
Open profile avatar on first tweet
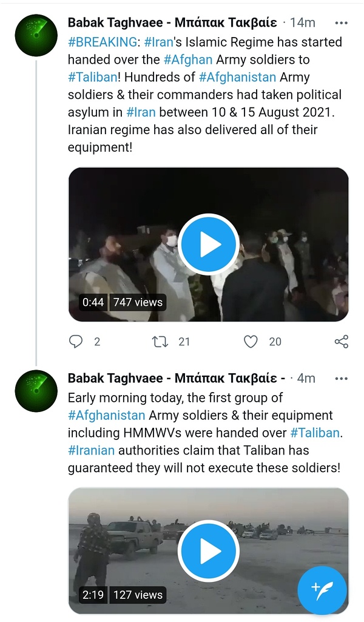[x=36, y=36]
